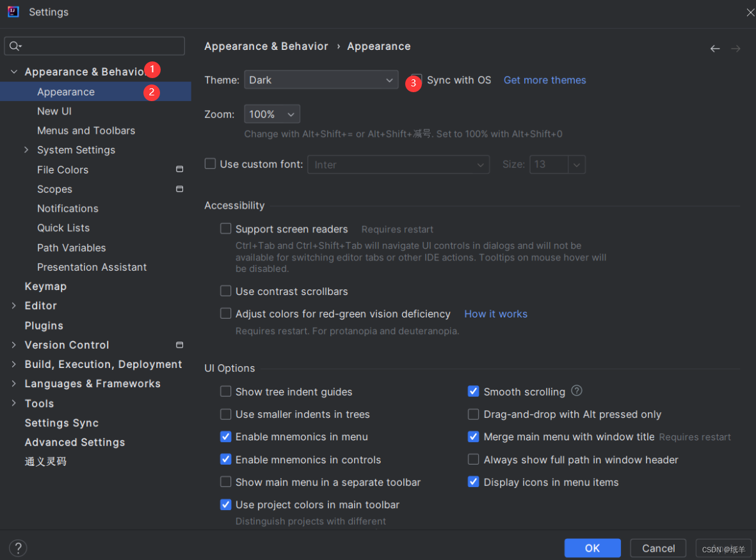Check Always show full path in window header
Viewport: 756px width, 560px height.
click(x=474, y=460)
